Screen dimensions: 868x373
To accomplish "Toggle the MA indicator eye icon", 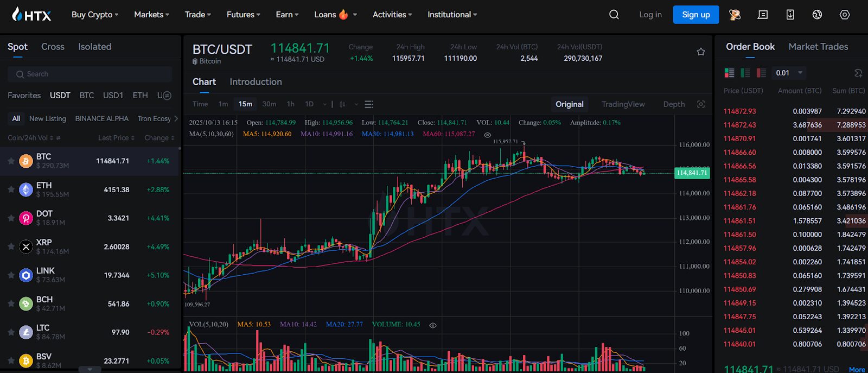I will click(487, 135).
